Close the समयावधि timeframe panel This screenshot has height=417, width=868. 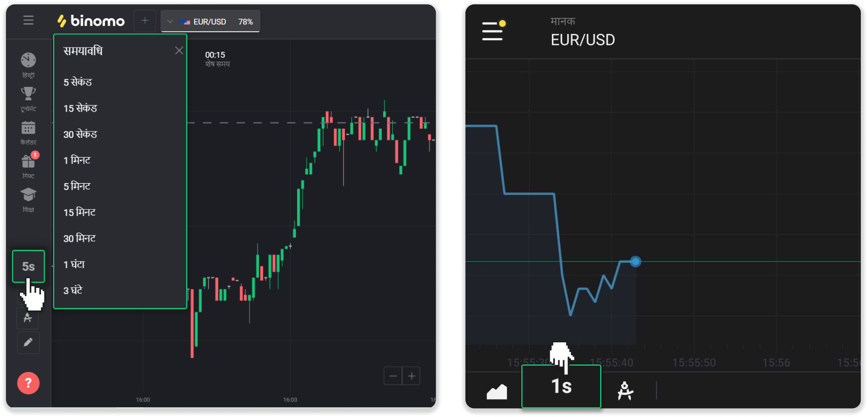coord(179,50)
